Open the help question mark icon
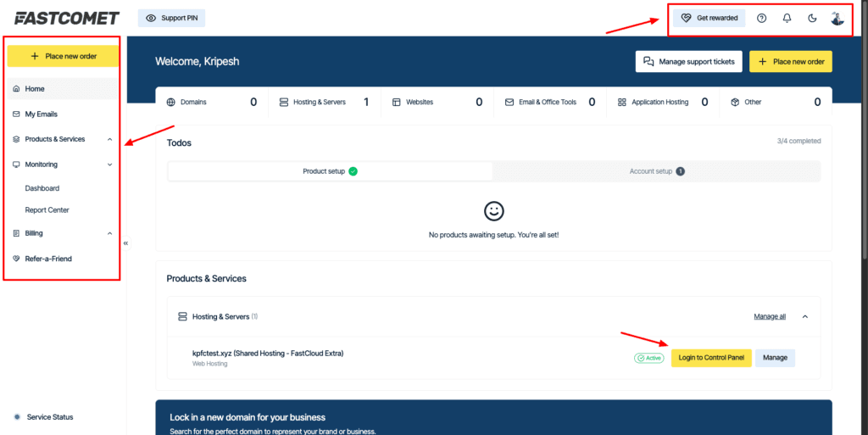868x435 pixels. (x=762, y=19)
